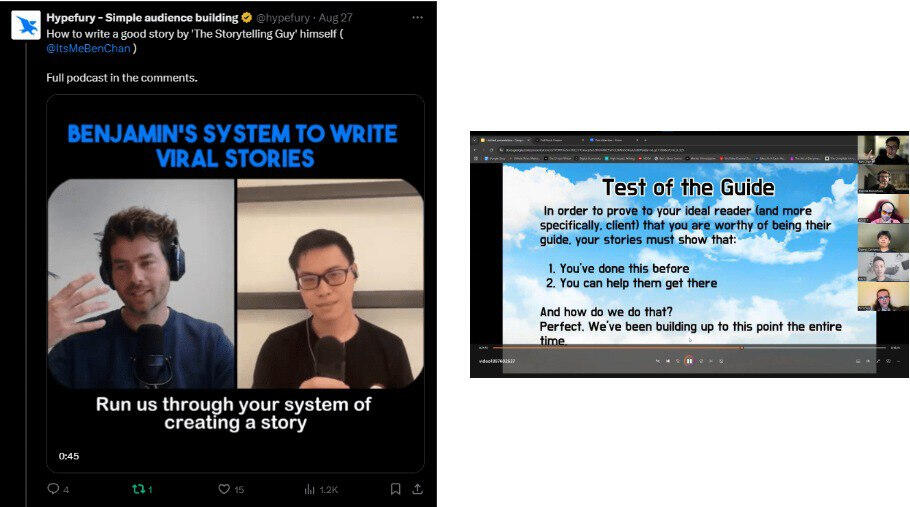Toggle the heart like icon
The width and height of the screenshot is (910, 507).
click(x=224, y=489)
